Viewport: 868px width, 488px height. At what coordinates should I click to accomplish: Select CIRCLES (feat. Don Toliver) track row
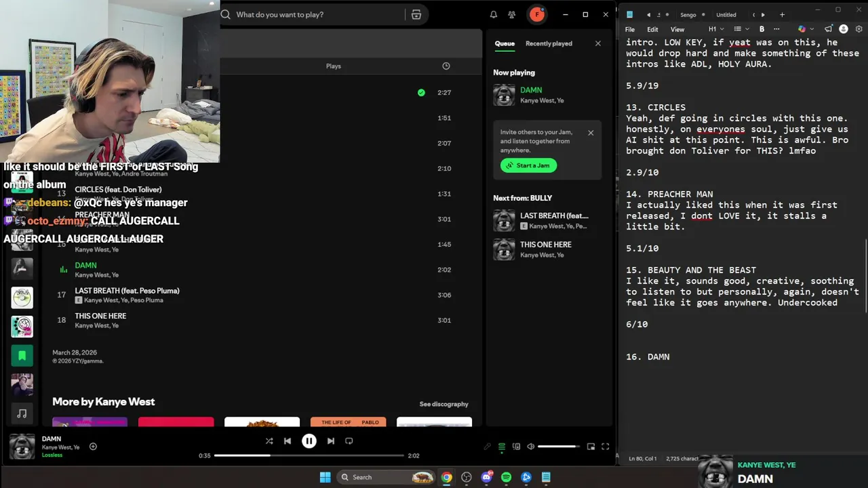coord(262,194)
